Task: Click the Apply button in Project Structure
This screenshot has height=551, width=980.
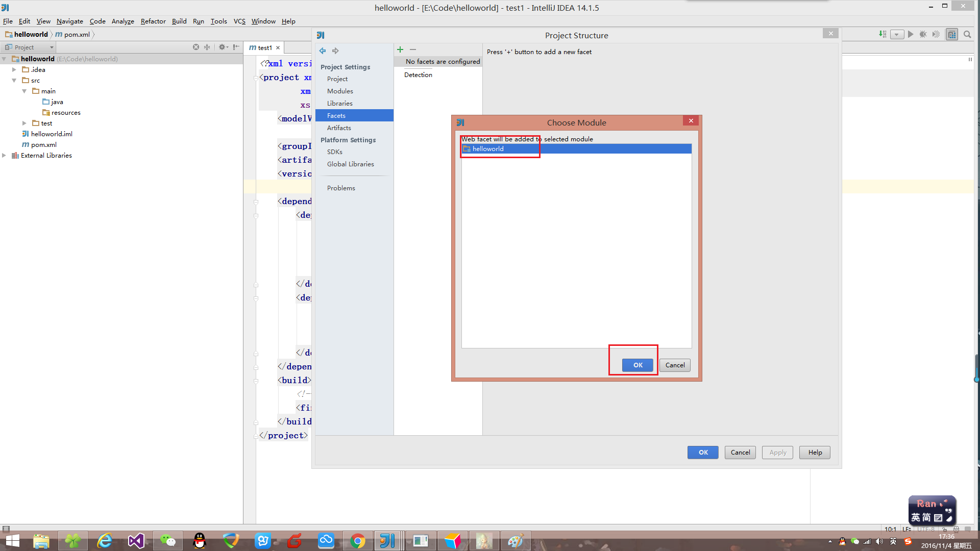Action: (x=777, y=453)
